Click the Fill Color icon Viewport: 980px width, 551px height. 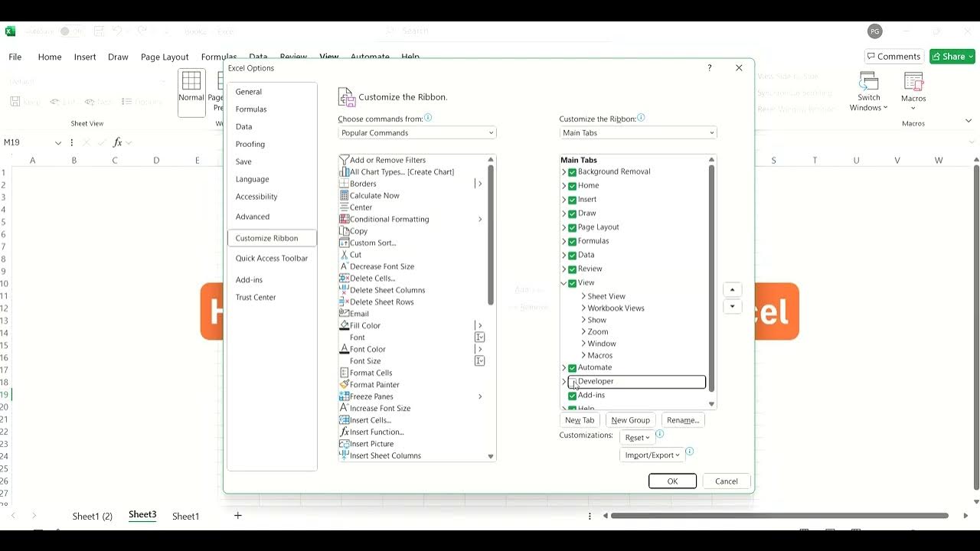click(x=344, y=325)
